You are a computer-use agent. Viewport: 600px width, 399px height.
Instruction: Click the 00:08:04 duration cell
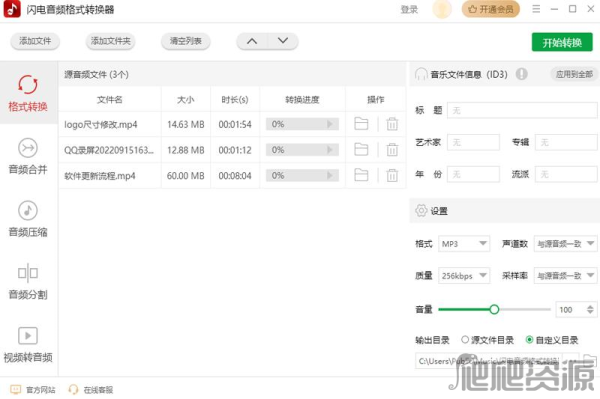click(235, 176)
